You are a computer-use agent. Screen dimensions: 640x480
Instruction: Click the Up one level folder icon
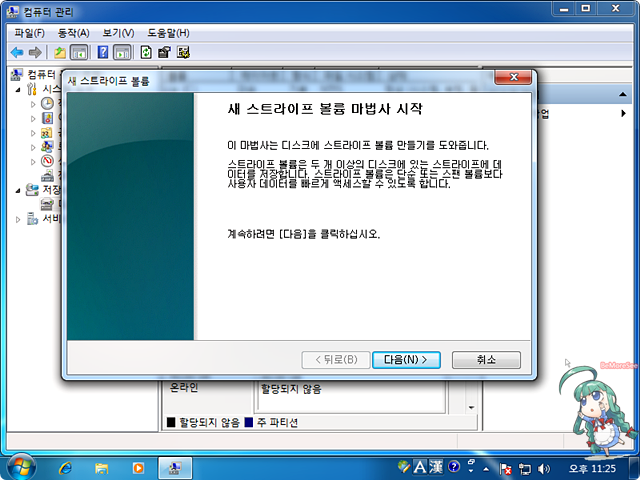60,52
